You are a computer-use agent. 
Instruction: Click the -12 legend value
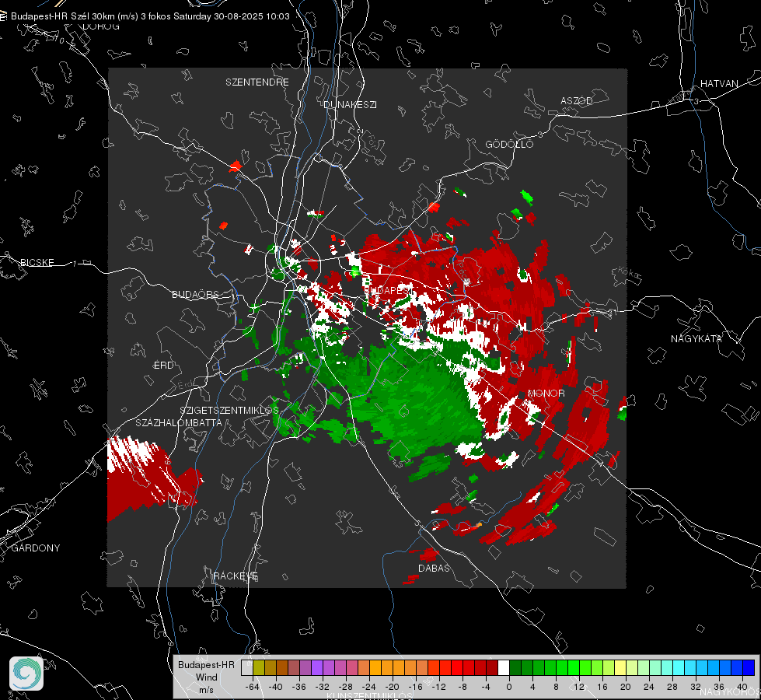point(438,687)
